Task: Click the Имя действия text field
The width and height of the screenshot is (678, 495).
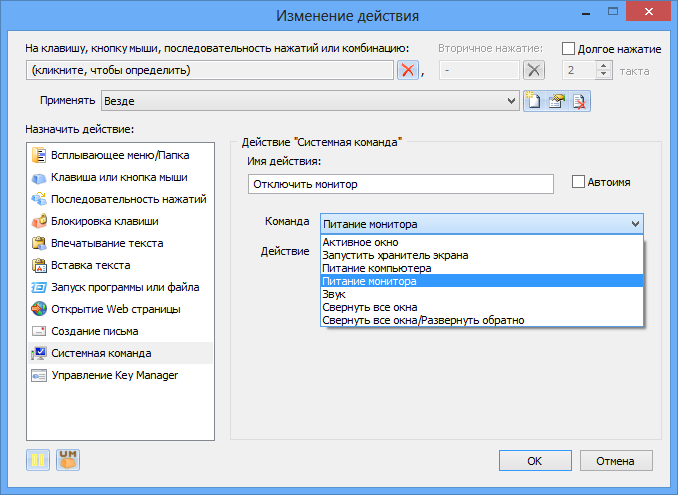Action: click(401, 184)
